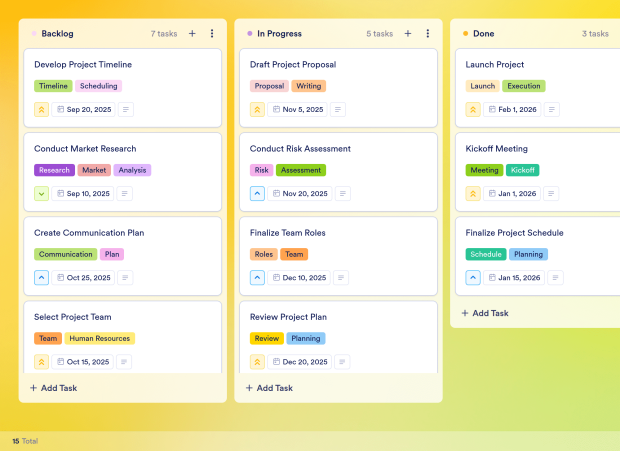Viewport: 620px width, 451px height.
Task: Add a task via Backlog plus icon
Action: coord(192,34)
